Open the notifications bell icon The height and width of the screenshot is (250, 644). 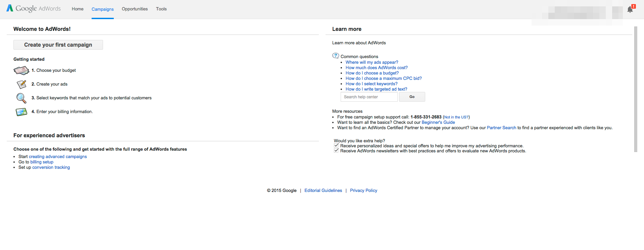point(630,9)
